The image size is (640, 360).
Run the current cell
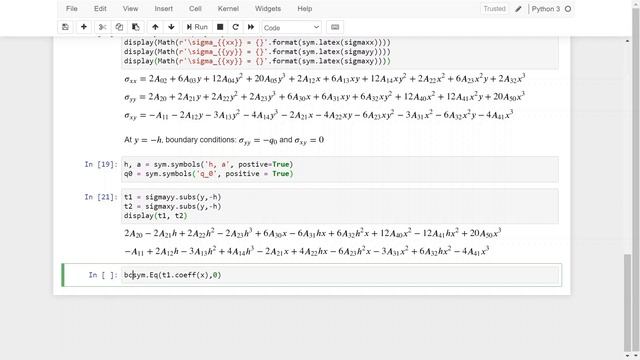point(197,27)
